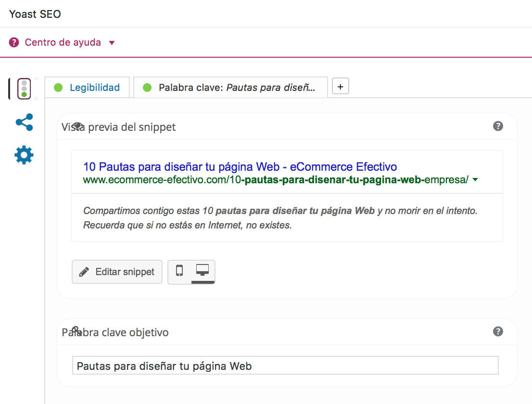Click green status dot on Legibilidad tab
Screen dimensions: 532x404
[x=58, y=88]
